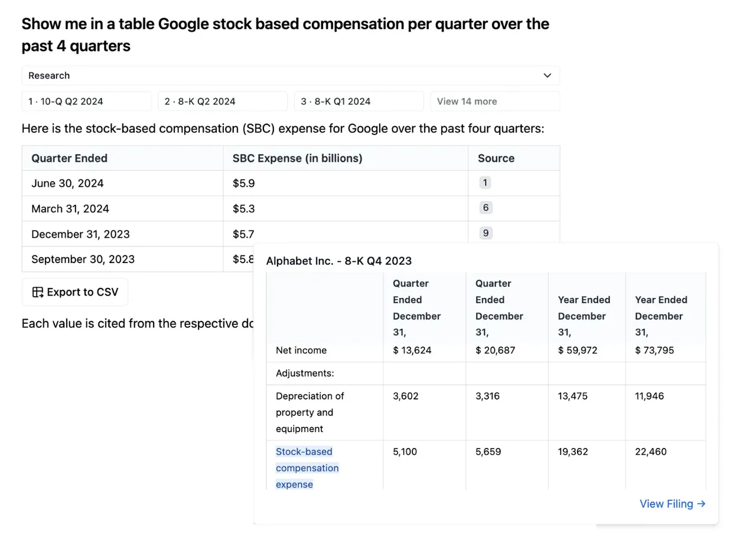The height and width of the screenshot is (542, 756).
Task: Click the arrow next to View Filing
Action: (x=701, y=504)
